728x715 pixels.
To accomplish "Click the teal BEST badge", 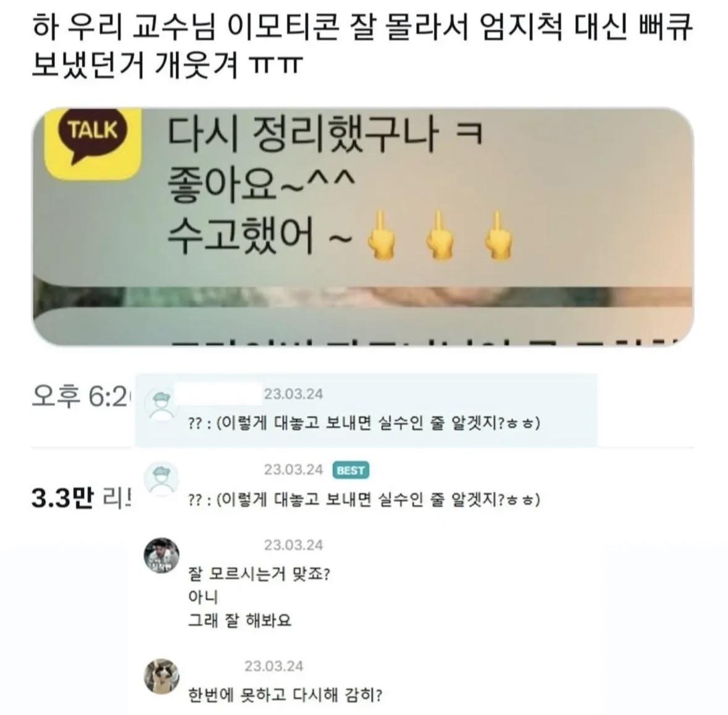I will [351, 470].
